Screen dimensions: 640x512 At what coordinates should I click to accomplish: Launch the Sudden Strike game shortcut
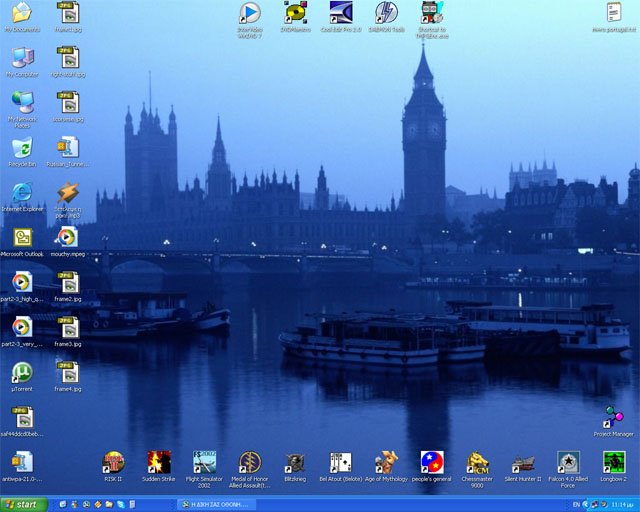tap(159, 462)
